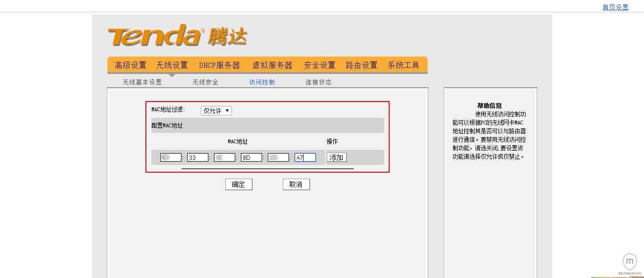Switch to the 无线安全 tab

(x=206, y=82)
